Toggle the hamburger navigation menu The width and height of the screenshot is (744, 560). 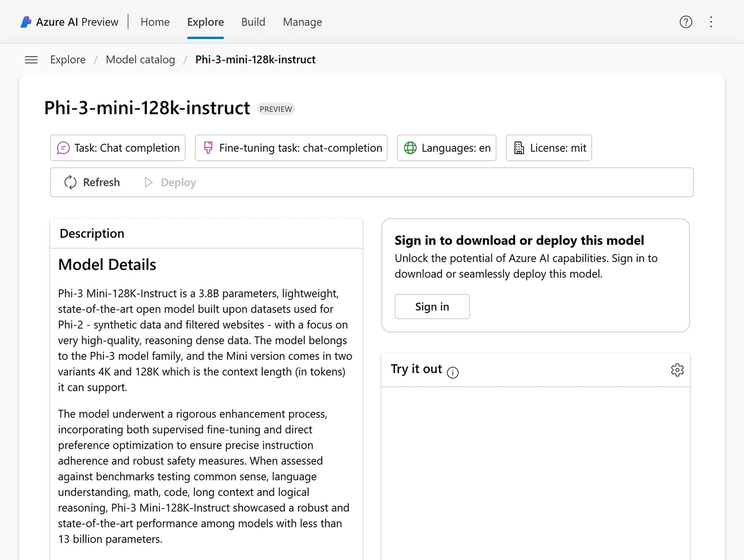pyautogui.click(x=31, y=59)
